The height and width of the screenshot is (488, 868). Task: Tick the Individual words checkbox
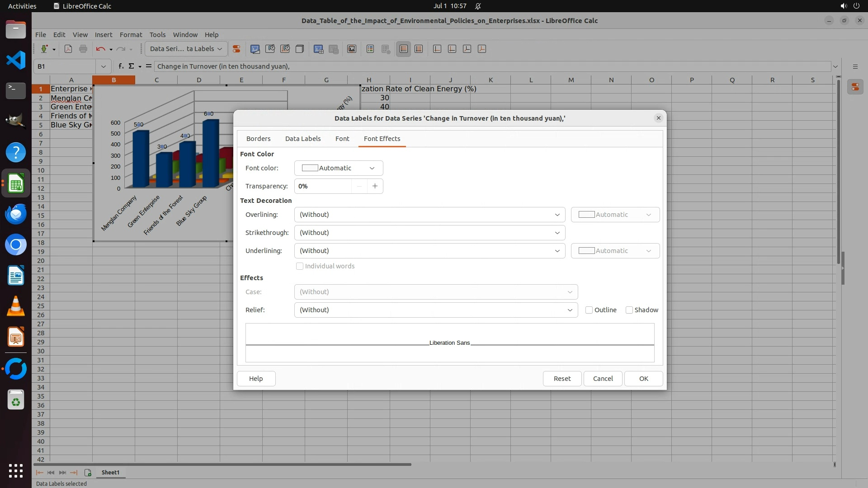(300, 266)
